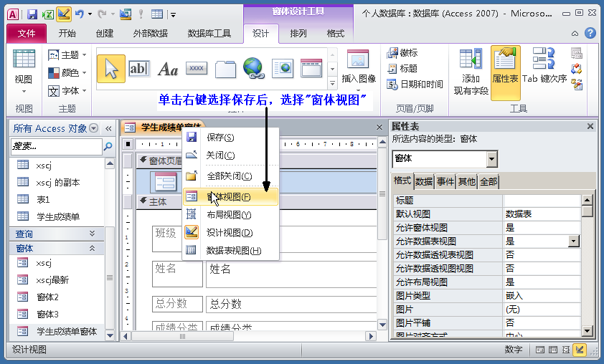This screenshot has height=364, width=604.
Task: Click the 日期和时间 date and time icon
Action: point(392,85)
